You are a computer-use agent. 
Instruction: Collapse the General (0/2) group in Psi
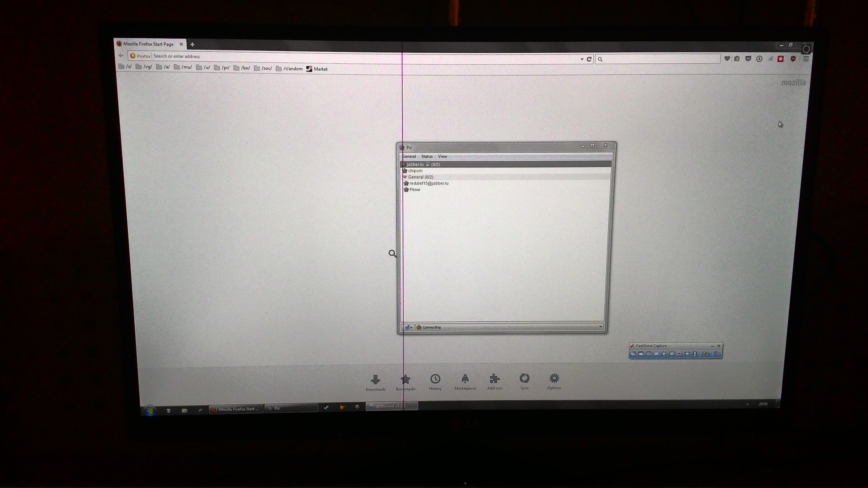(405, 177)
